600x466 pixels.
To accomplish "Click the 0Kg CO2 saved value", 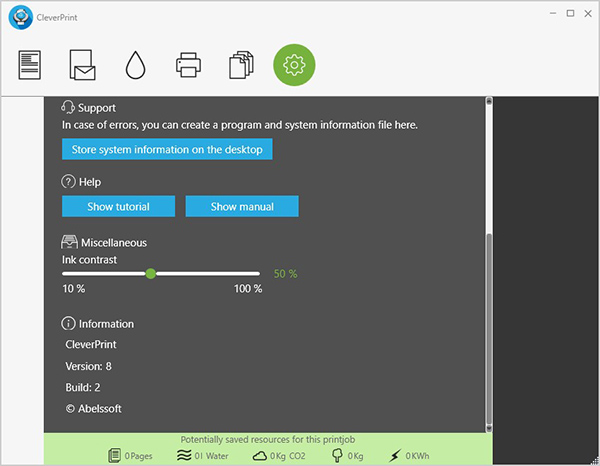I will coord(288,456).
